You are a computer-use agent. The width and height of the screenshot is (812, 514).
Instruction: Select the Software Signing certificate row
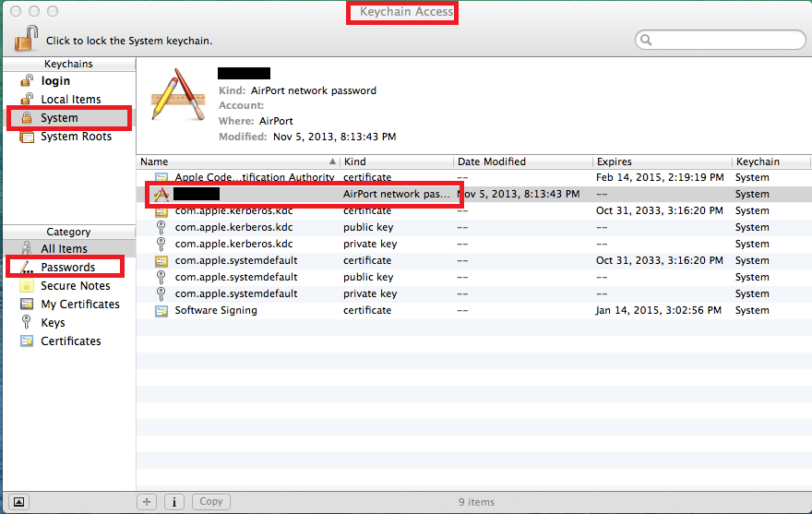(474, 310)
